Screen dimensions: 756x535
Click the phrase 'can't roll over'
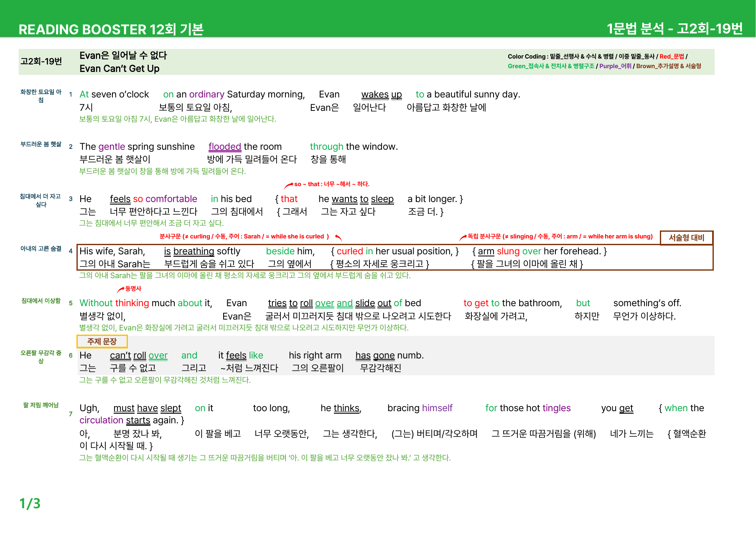pyautogui.click(x=139, y=356)
